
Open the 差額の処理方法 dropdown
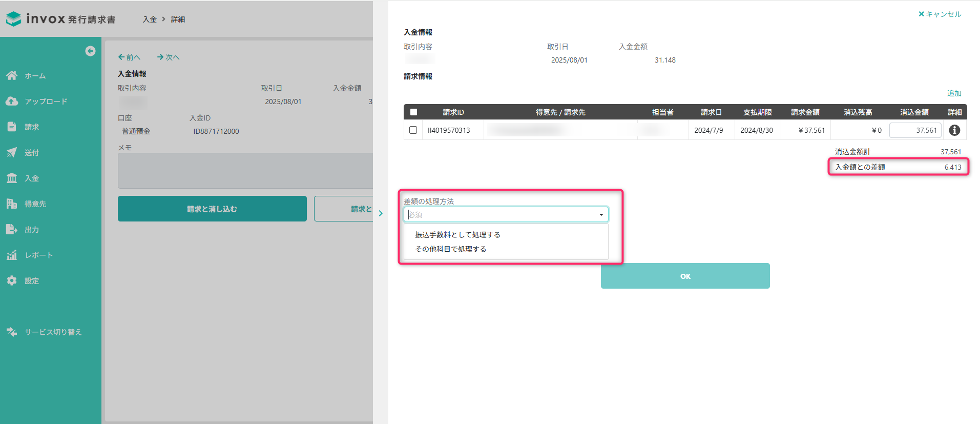506,214
